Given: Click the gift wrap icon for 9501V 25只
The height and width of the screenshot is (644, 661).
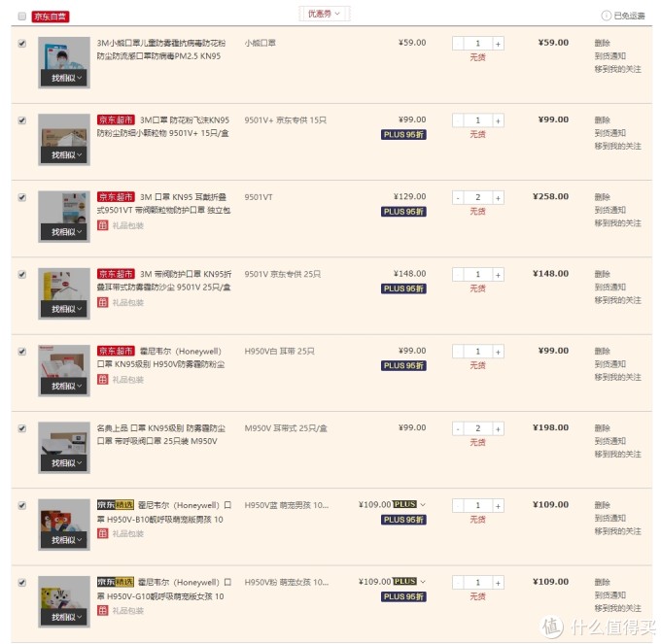Looking at the screenshot, I should click(x=102, y=302).
